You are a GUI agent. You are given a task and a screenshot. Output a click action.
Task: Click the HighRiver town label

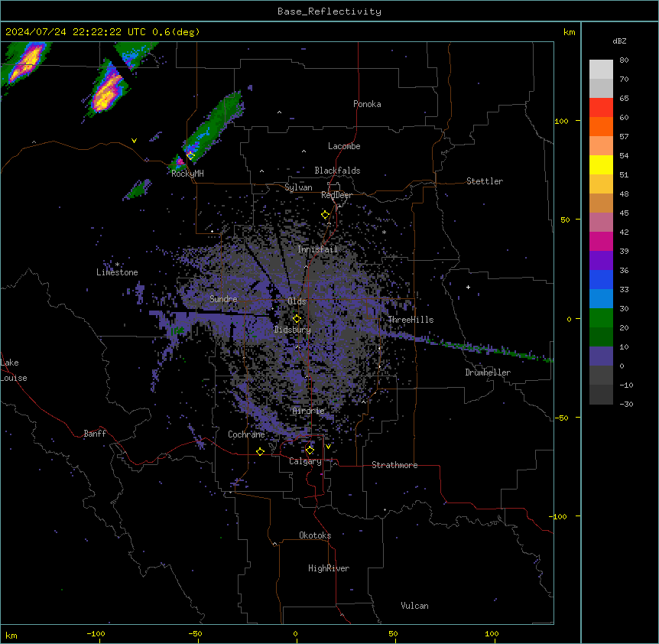329,568
